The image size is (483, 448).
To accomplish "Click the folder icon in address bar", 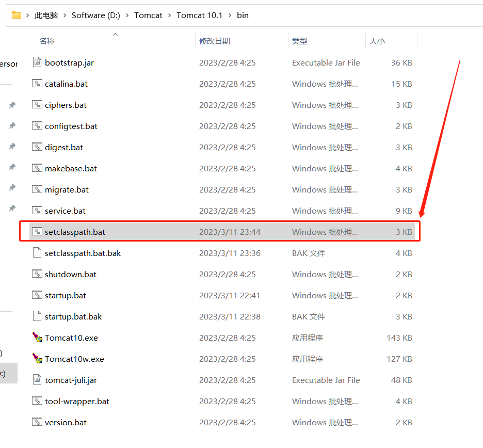I will click(17, 15).
